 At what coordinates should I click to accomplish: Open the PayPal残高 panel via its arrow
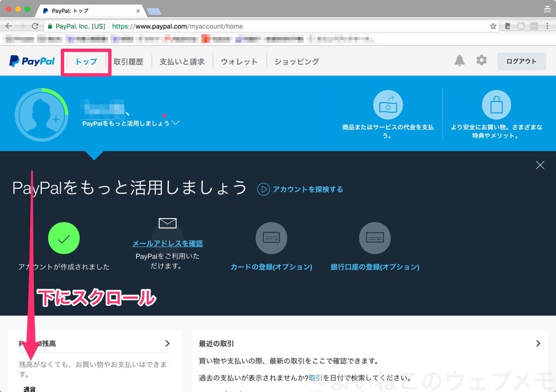click(x=167, y=343)
